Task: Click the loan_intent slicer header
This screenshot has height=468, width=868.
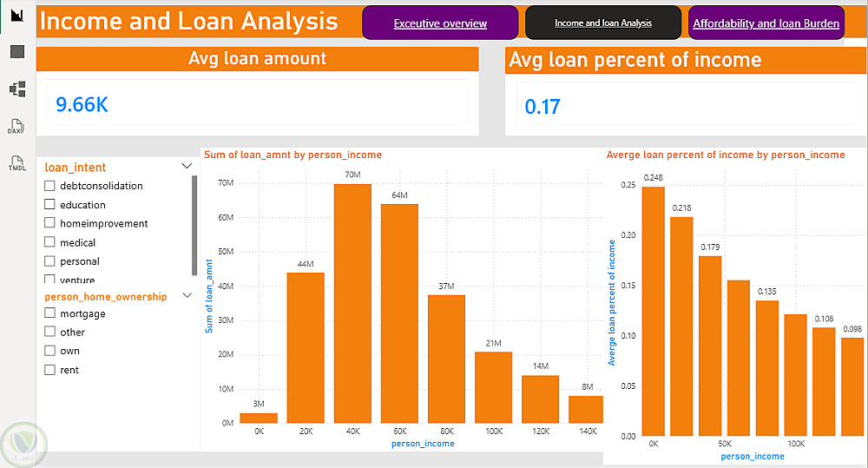Action: tap(76, 168)
